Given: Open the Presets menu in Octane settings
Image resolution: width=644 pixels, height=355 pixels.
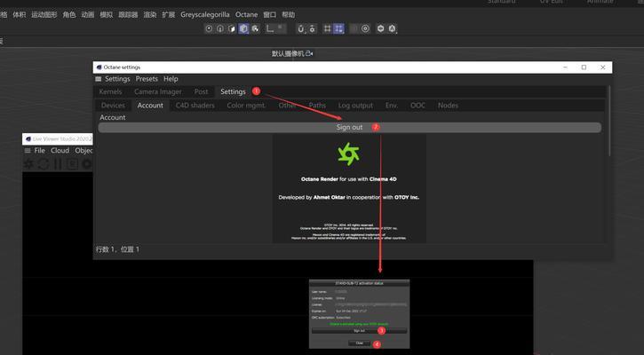Looking at the screenshot, I should 147,79.
